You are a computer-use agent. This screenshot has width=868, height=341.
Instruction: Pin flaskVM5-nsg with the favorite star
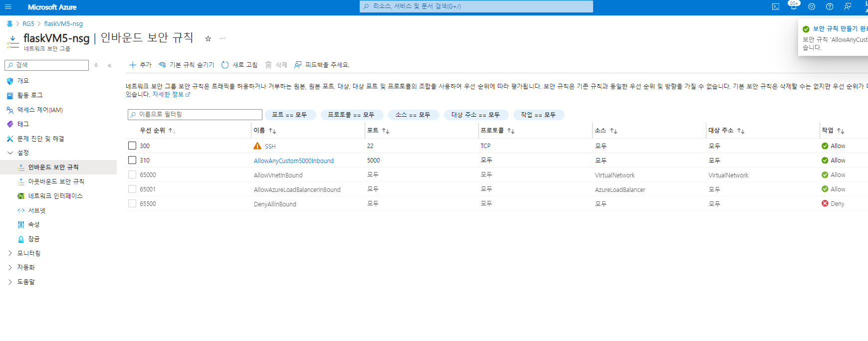pos(208,38)
